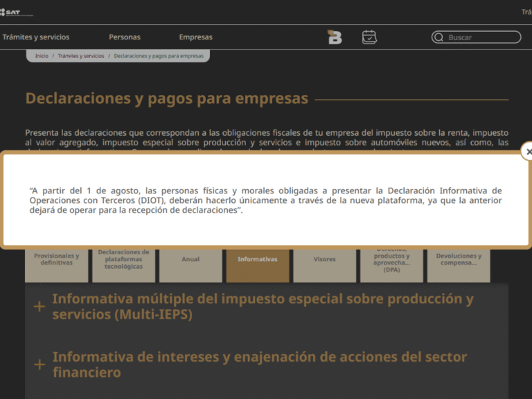Click Declaraciones y pagos para empresas breadcrumb
This screenshot has width=532, height=399.
click(159, 56)
